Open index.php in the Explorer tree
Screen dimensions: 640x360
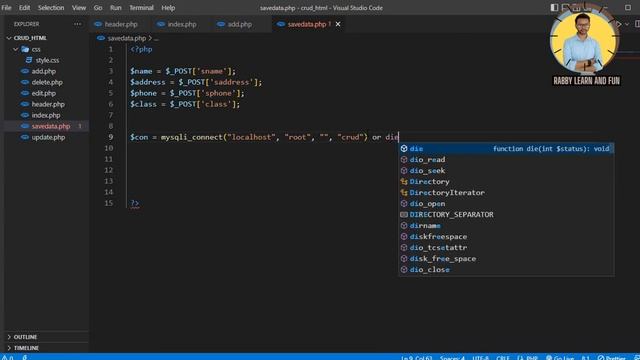[46, 115]
